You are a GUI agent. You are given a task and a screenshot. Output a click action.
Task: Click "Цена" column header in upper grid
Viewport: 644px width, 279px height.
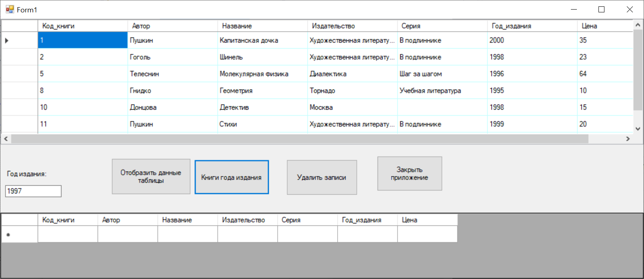603,26
